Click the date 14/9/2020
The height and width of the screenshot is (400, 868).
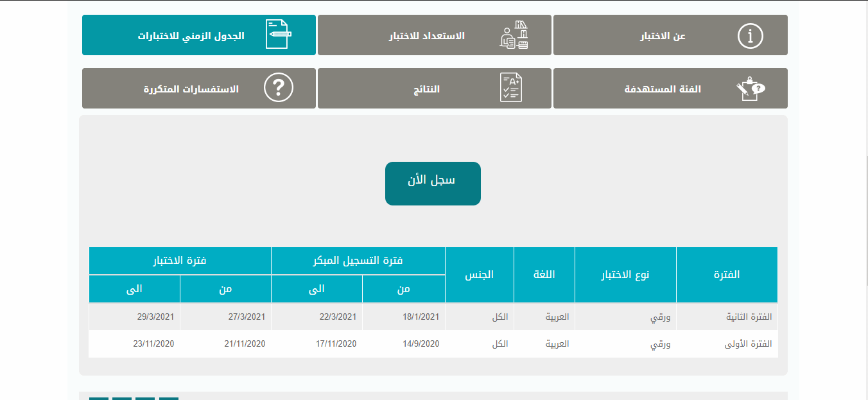point(421,344)
